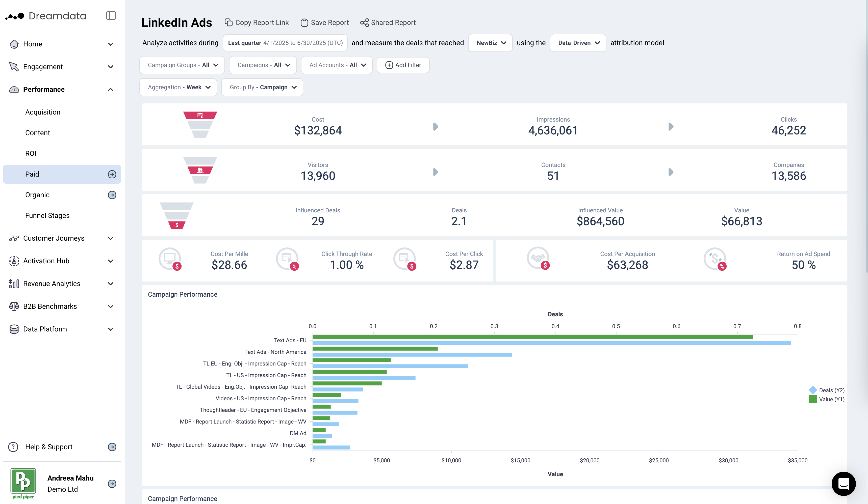Click the Add Filter button
The image size is (868, 504).
coord(403,65)
